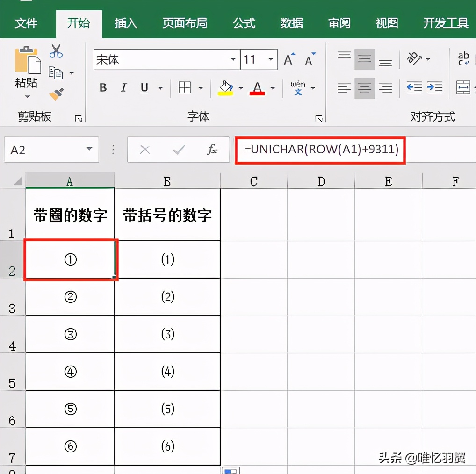
Task: Cancel formula entry with X
Action: pos(145,150)
